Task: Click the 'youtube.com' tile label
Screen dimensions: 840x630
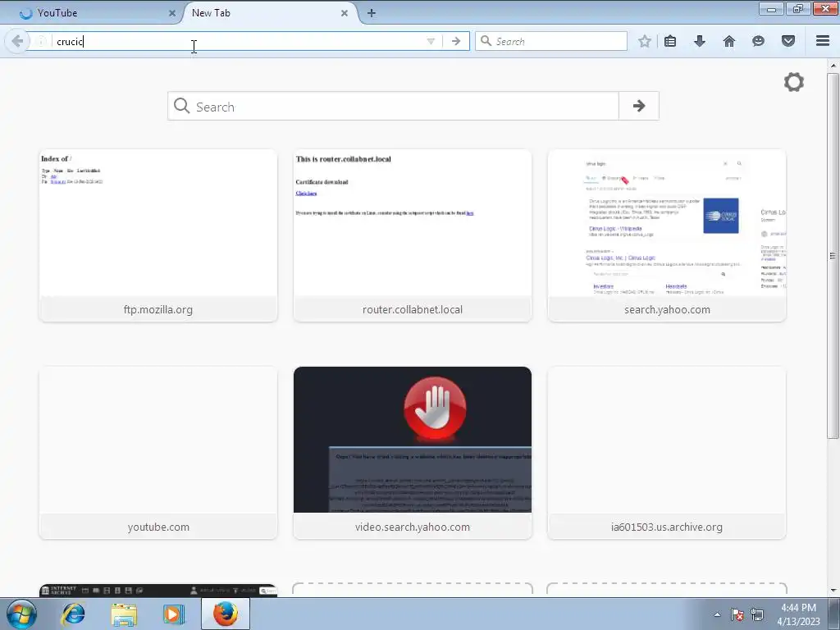Action: point(158,527)
